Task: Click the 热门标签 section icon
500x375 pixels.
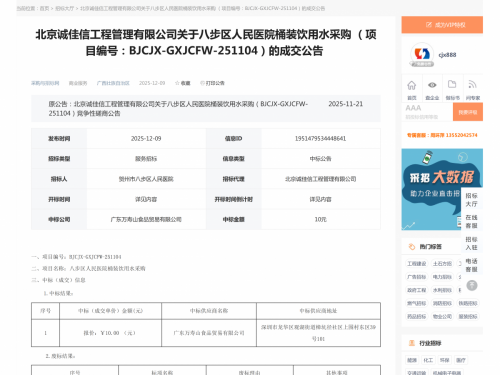Action: point(412,247)
